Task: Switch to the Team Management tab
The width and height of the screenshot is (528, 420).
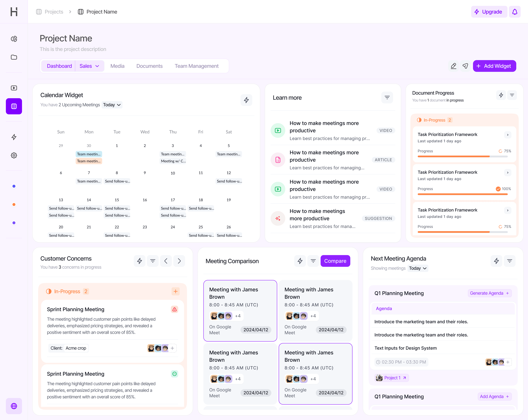Action: 196,66
